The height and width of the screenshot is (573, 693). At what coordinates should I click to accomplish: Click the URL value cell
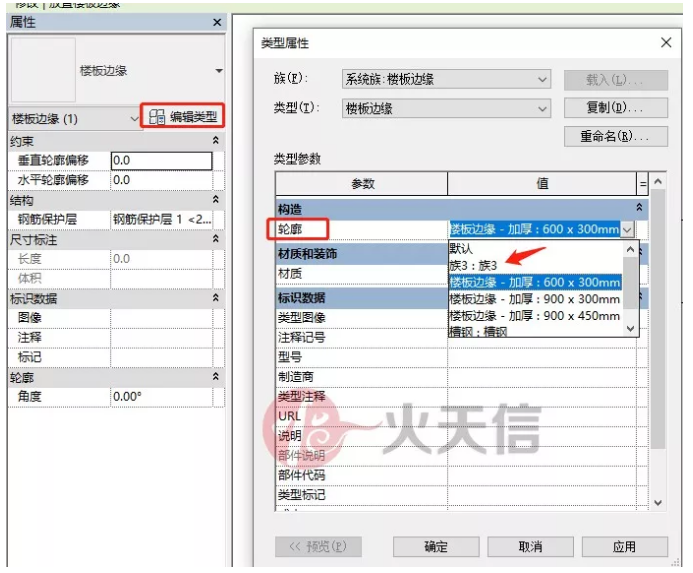(542, 416)
